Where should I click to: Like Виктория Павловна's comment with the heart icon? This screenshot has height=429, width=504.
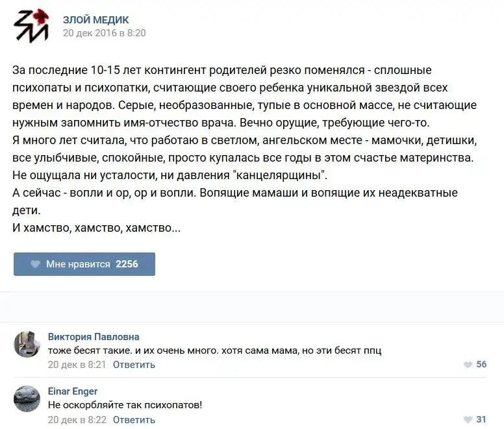click(x=468, y=365)
